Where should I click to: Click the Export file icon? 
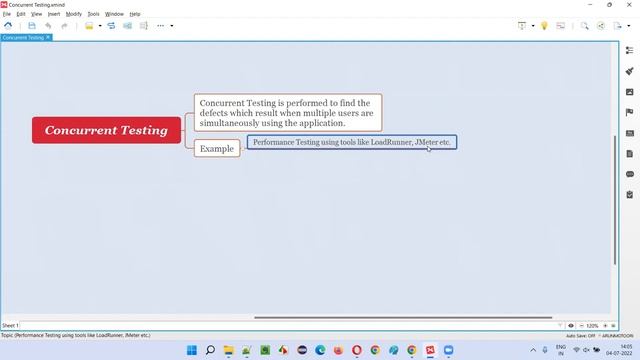[x=618, y=26]
